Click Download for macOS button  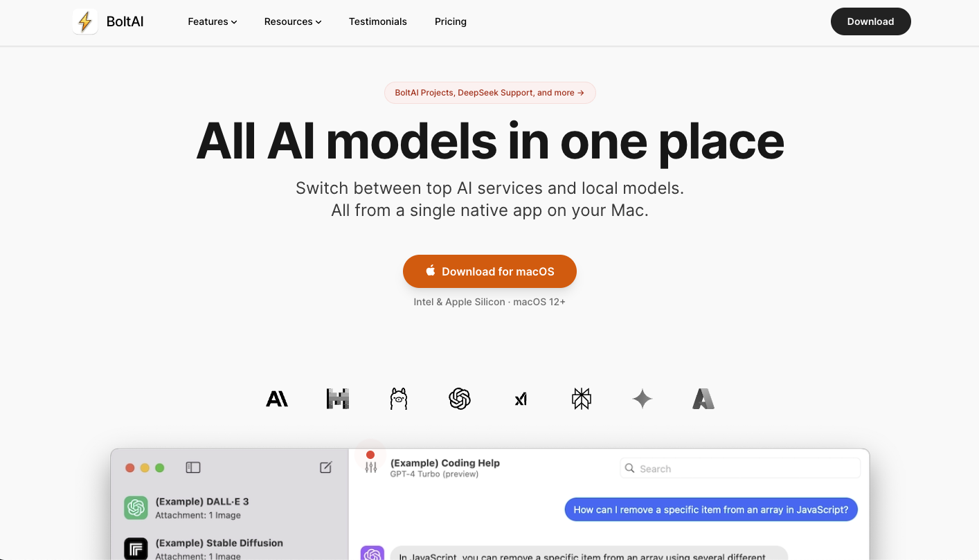coord(489,271)
